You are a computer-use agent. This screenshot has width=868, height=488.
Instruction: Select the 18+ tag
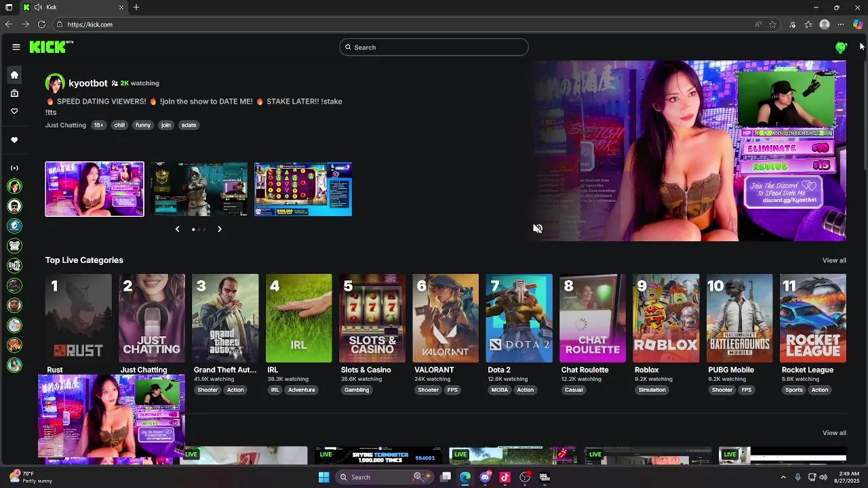tap(99, 125)
